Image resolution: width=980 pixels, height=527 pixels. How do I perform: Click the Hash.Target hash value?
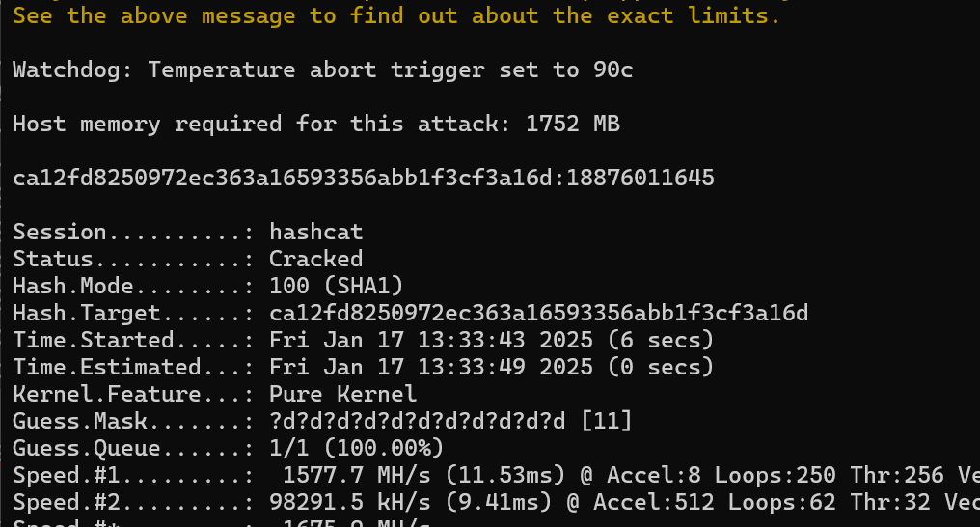(539, 313)
